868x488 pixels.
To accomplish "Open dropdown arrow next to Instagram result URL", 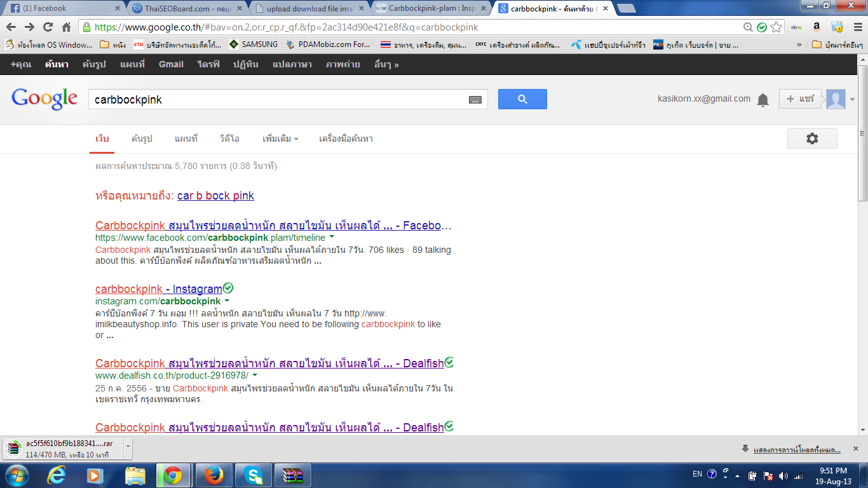I will 227,301.
